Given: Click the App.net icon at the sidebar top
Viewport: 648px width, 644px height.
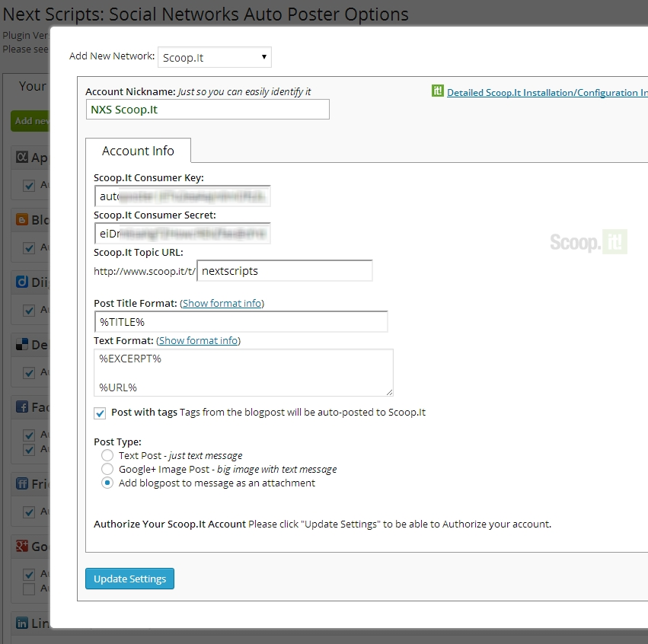Looking at the screenshot, I should click(21, 157).
